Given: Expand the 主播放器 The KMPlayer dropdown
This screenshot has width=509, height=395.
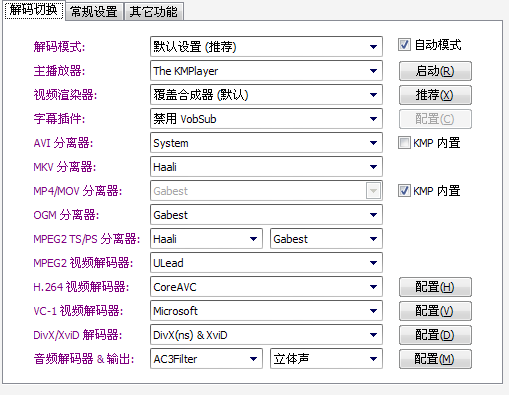Looking at the screenshot, I should click(x=266, y=71).
